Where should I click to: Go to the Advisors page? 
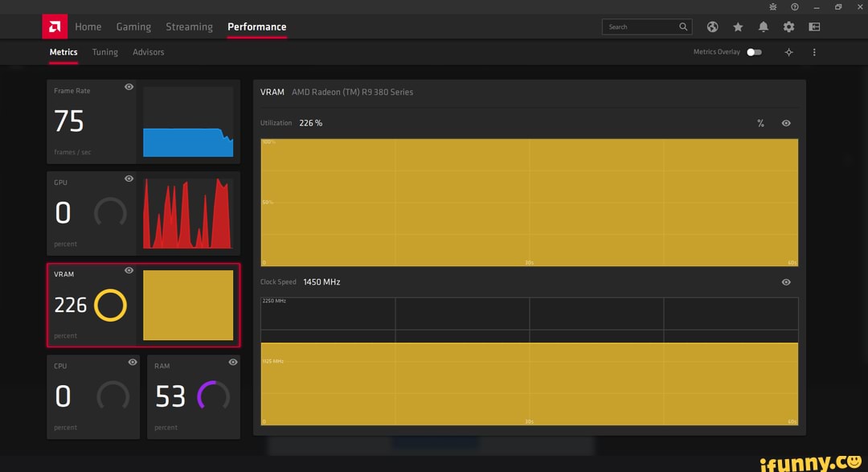click(x=148, y=51)
